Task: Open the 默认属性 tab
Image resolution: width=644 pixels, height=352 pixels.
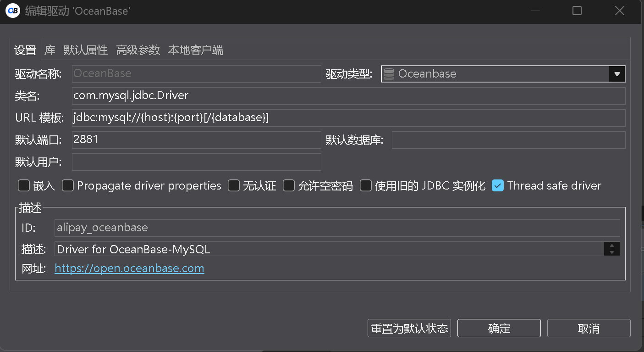Action: coord(86,50)
